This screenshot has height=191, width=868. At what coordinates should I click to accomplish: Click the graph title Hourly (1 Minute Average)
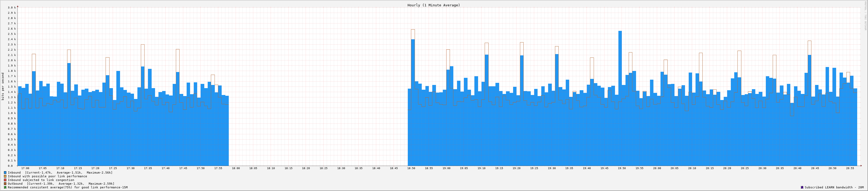[x=433, y=5]
